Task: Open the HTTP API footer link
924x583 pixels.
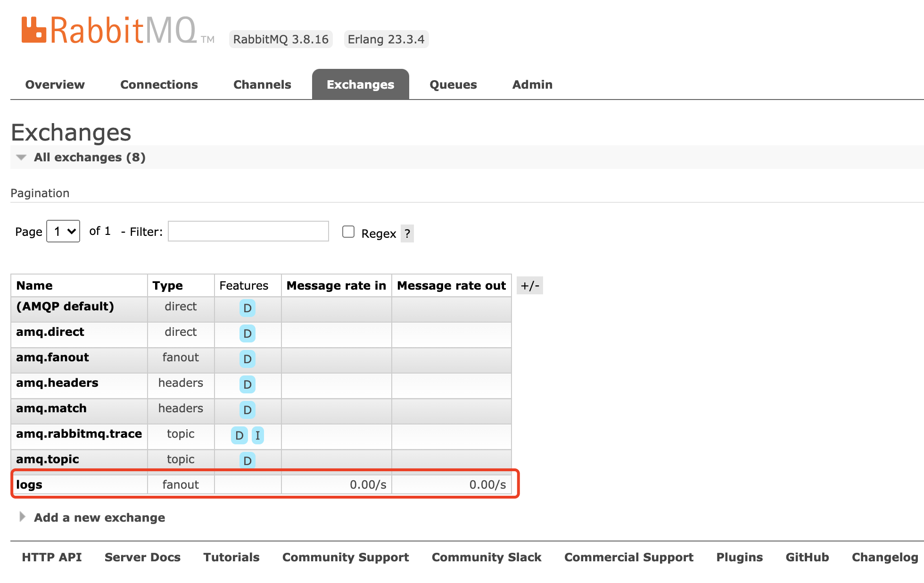Action: tap(52, 557)
